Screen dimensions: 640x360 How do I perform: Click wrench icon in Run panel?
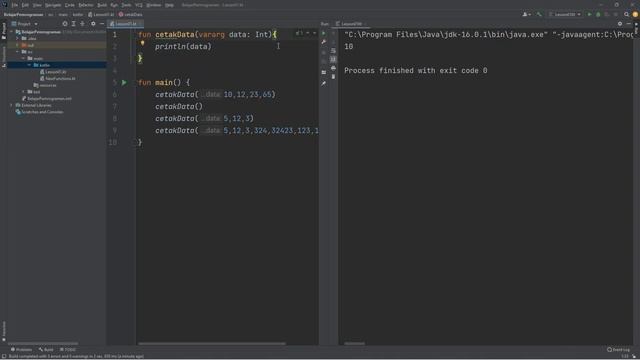[x=324, y=42]
